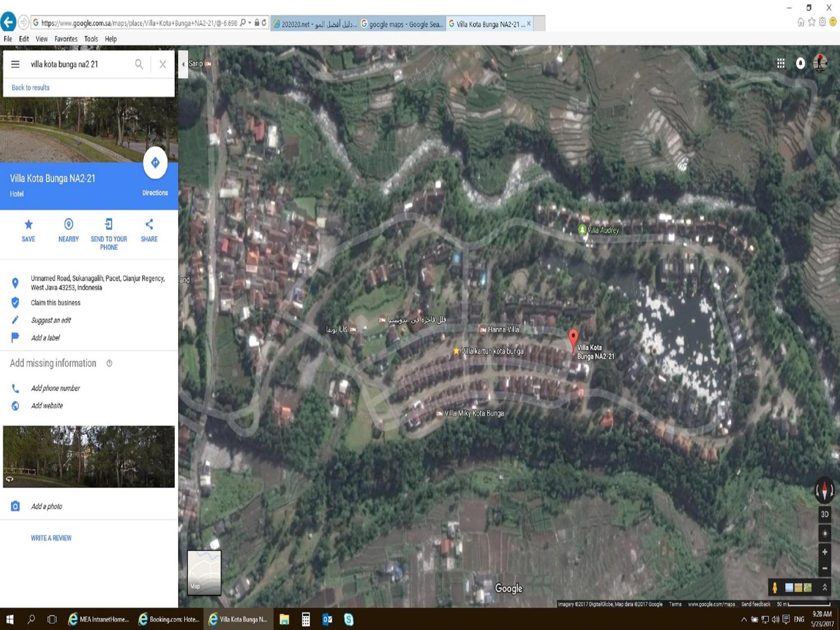This screenshot has height=630, width=840.
Task: Open the Tools menu
Action: [x=91, y=39]
